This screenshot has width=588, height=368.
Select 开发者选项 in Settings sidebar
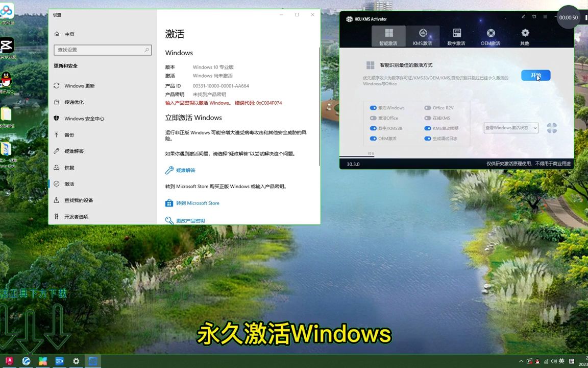103,216
